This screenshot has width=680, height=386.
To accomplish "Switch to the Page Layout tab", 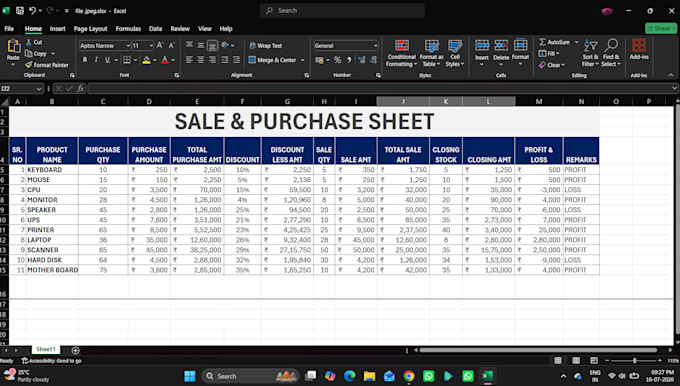I will tap(90, 29).
